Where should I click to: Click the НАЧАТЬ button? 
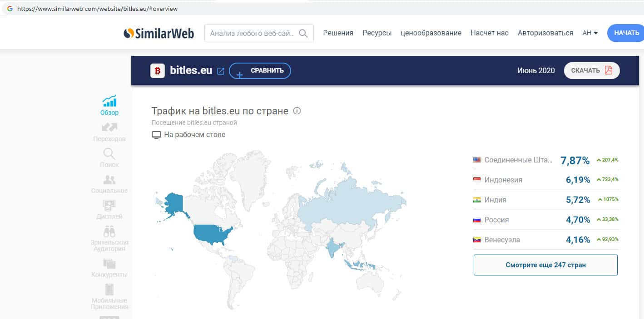pyautogui.click(x=626, y=33)
